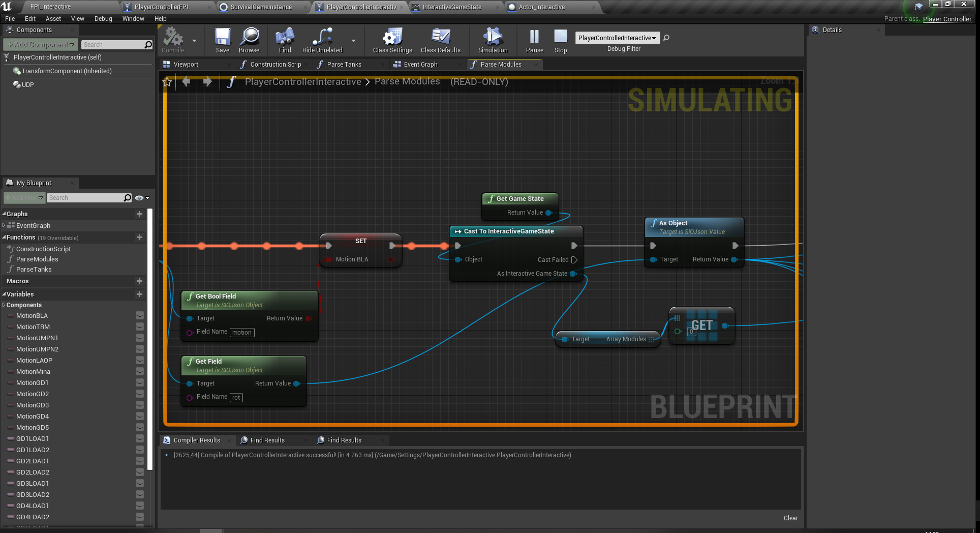Open Compile options dropdown arrow
The height and width of the screenshot is (533, 980).
(194, 41)
